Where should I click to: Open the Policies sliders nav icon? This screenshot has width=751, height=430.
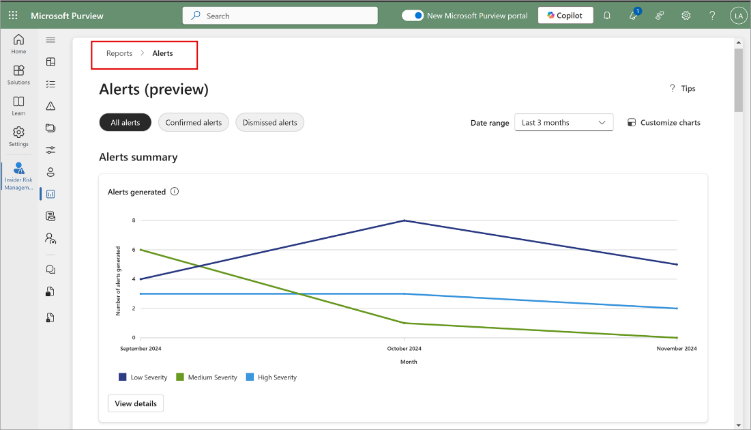pos(50,150)
